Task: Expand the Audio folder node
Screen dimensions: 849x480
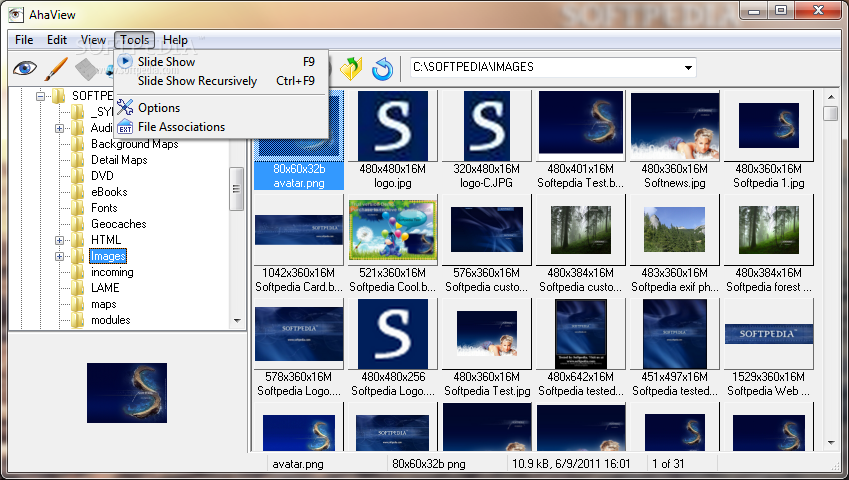Action: (x=59, y=128)
